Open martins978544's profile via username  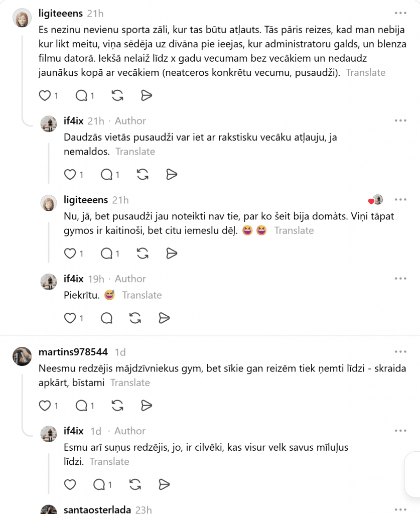pyautogui.click(x=73, y=352)
